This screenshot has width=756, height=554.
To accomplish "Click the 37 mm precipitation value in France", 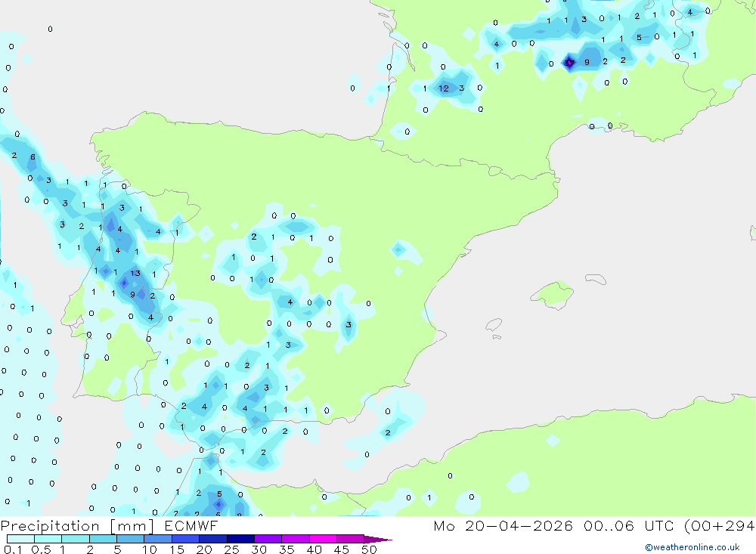I will tap(569, 62).
